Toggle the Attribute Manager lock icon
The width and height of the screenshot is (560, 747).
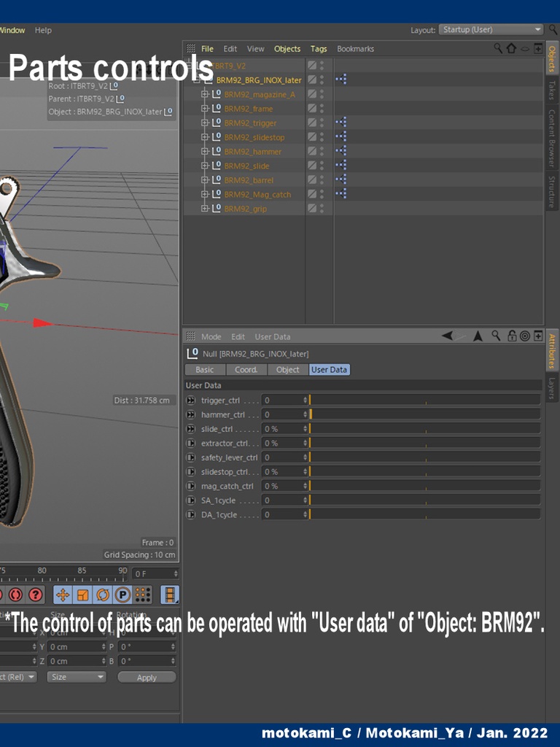point(512,336)
